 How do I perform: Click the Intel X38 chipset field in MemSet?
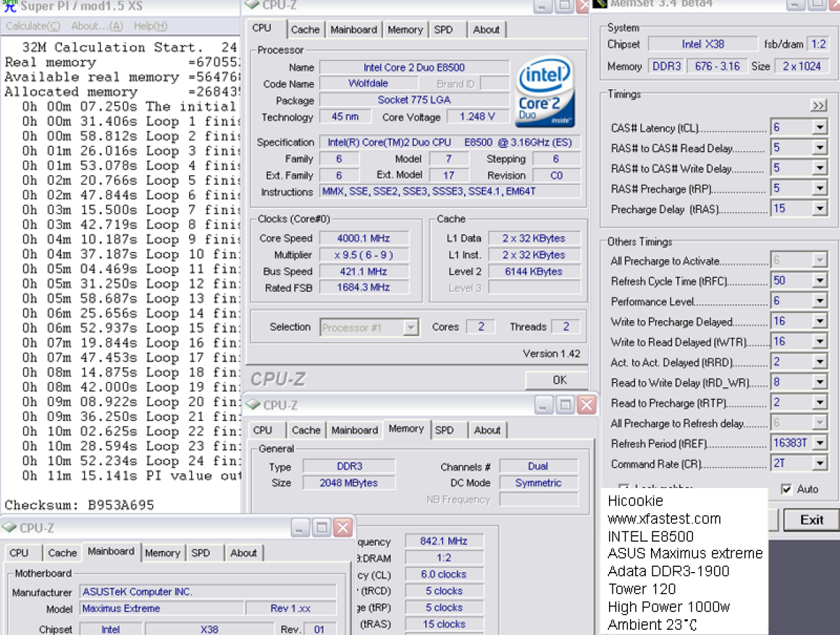click(702, 45)
